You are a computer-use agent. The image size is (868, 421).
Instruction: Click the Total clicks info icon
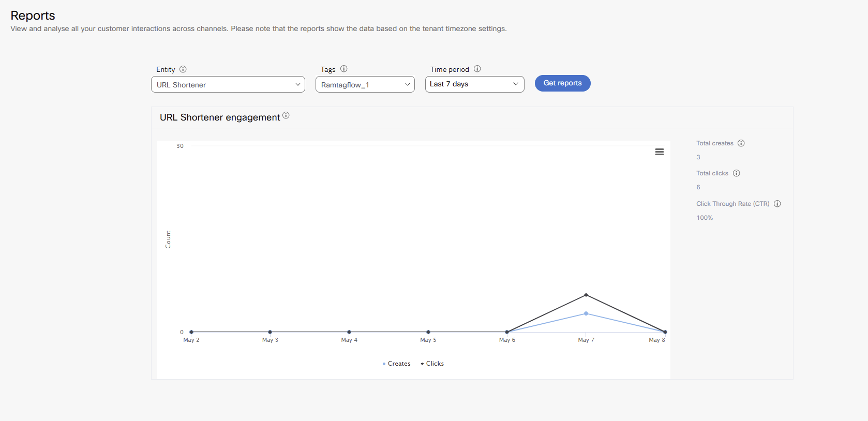click(737, 173)
